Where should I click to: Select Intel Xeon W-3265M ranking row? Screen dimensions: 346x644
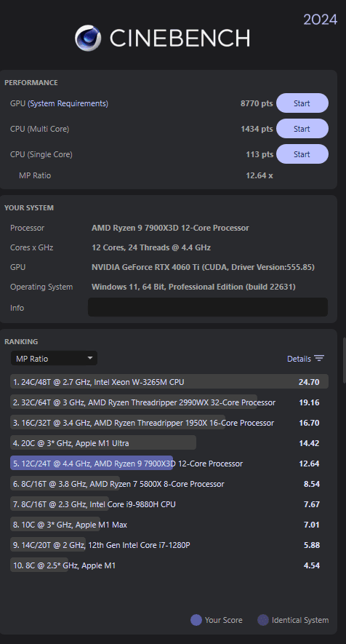click(x=169, y=381)
